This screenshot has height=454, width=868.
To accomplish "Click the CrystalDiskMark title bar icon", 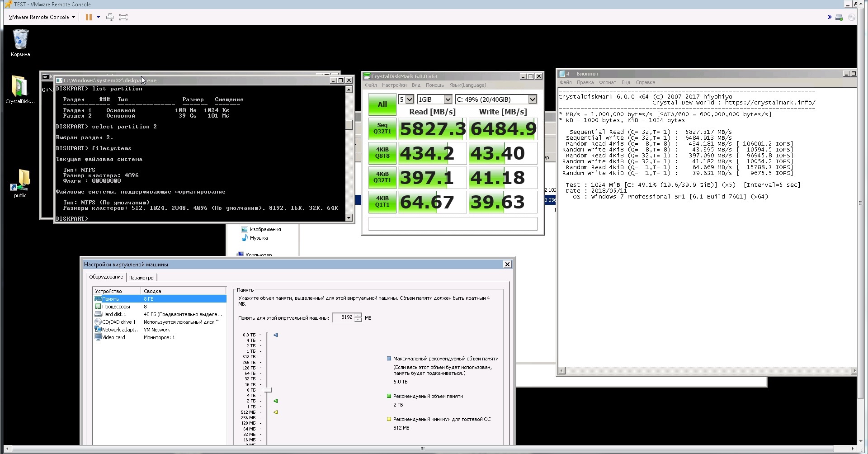I will [x=367, y=76].
